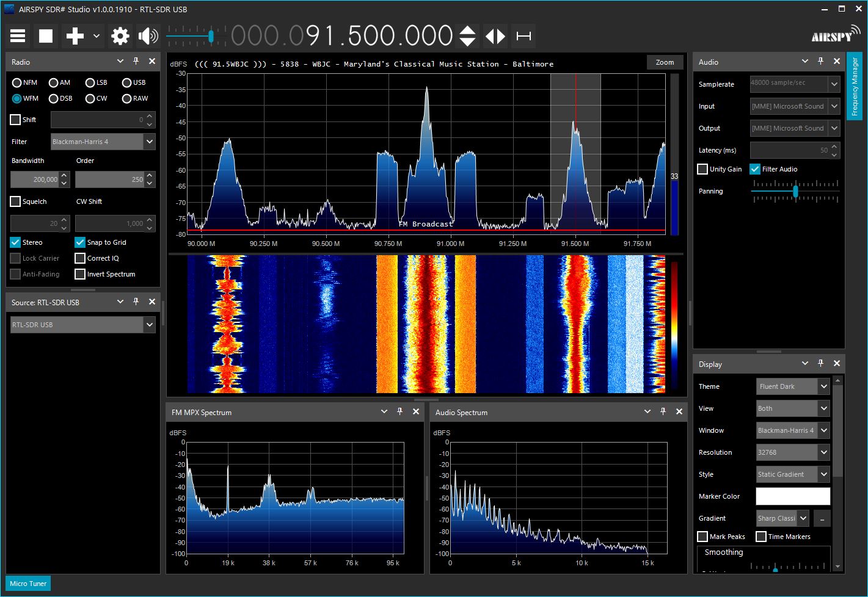
Task: Click the Zoom button on spectrum
Action: point(665,62)
